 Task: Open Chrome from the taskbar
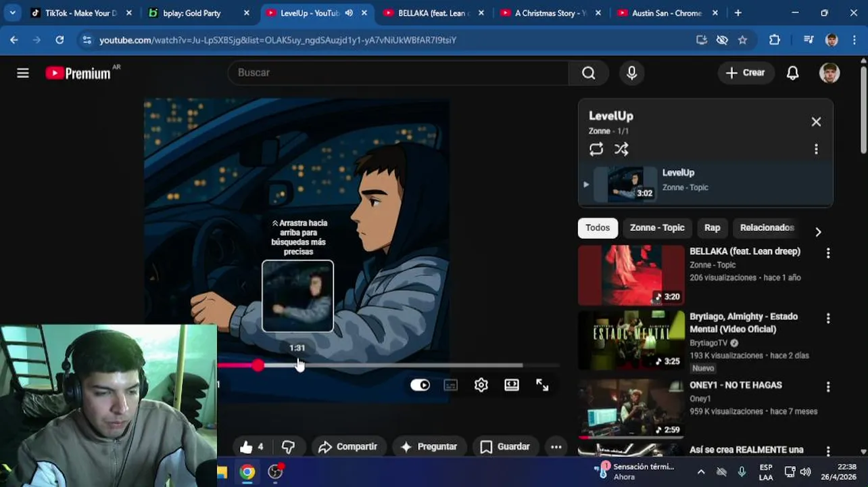[x=247, y=472]
